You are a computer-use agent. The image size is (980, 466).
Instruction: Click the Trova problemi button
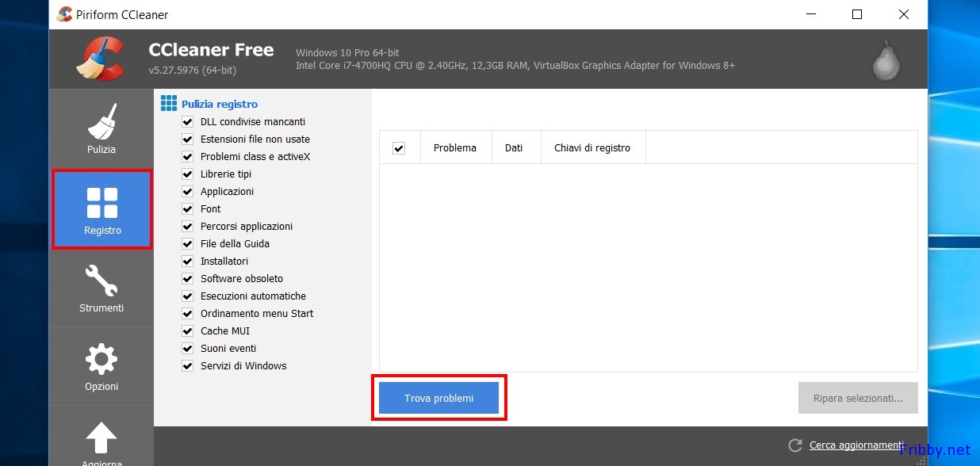[438, 398]
